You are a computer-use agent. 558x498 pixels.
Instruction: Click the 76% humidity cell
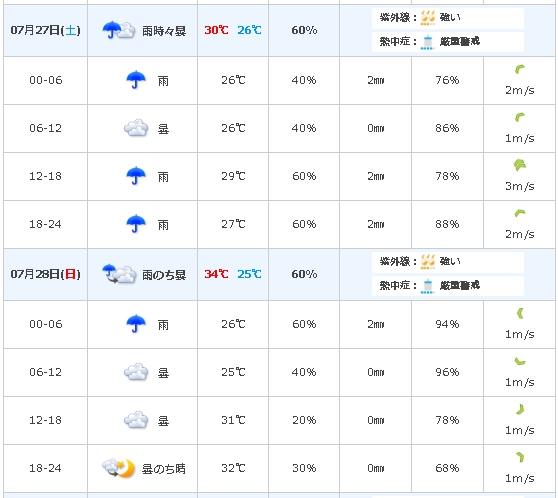click(x=447, y=80)
